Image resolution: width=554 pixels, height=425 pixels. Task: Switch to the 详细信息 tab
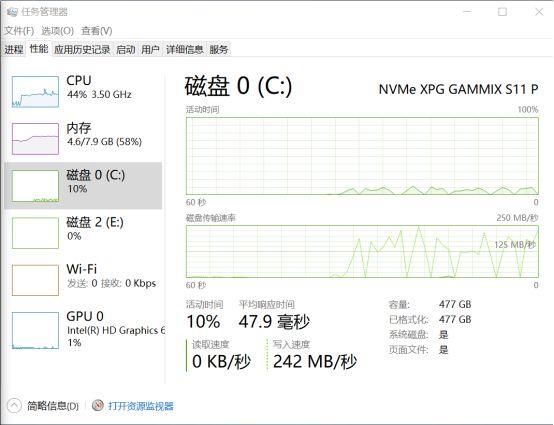pyautogui.click(x=185, y=49)
